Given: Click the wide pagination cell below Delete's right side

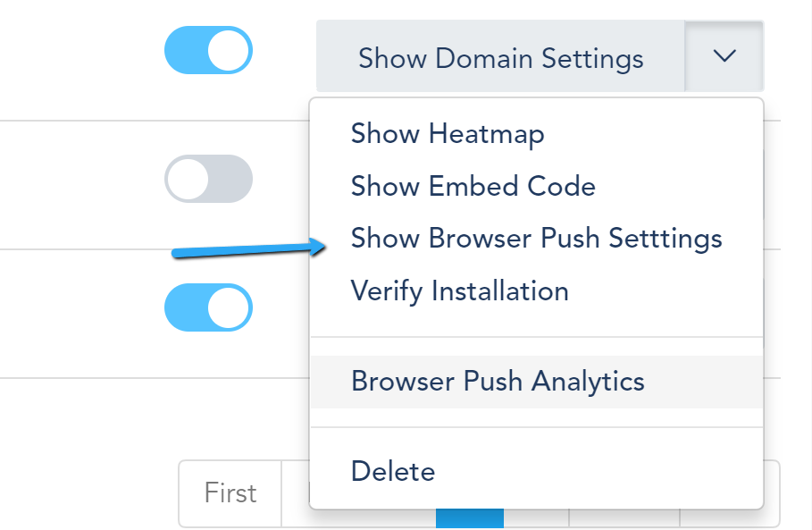Looking at the screenshot, I should tap(624, 518).
